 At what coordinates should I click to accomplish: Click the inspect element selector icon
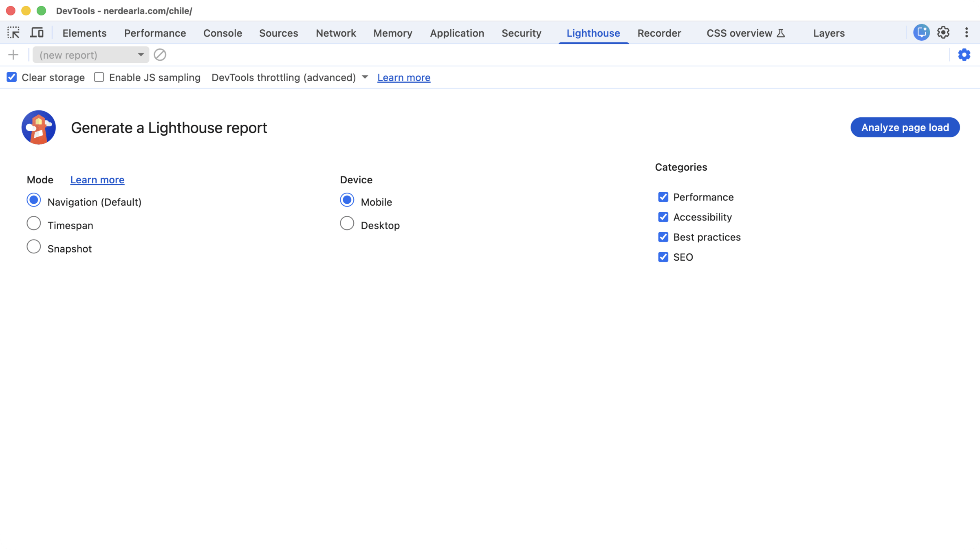[13, 33]
